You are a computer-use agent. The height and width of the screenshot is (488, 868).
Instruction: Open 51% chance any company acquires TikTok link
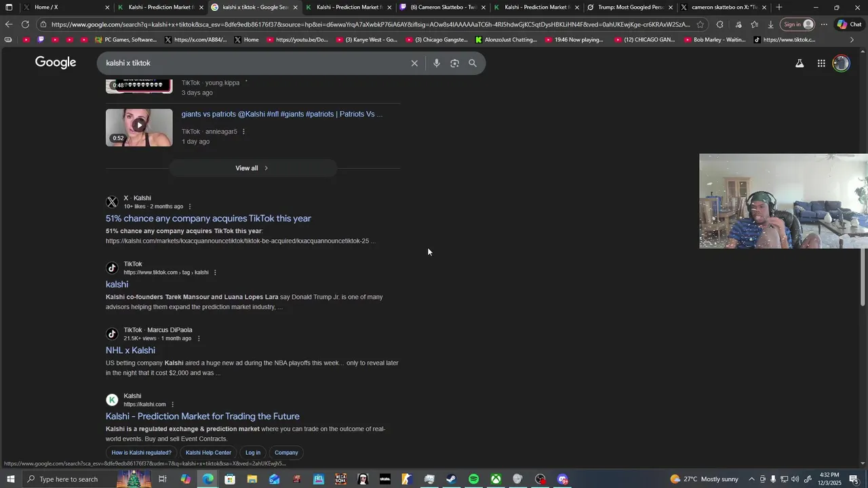coord(208,218)
